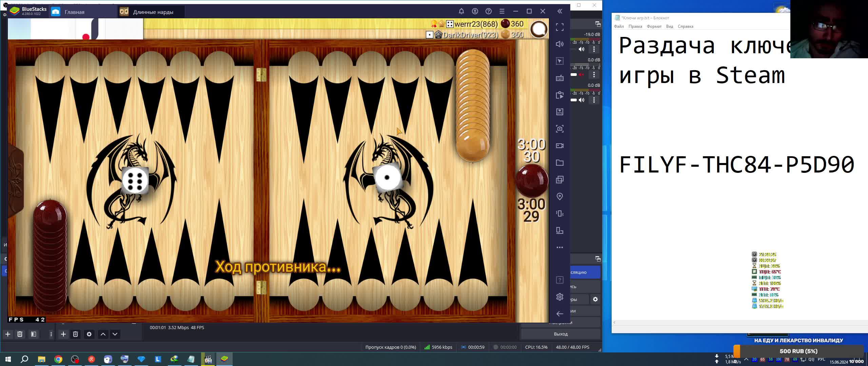
Task: Toggle the third OBS mixer channel speaker
Action: coord(581,100)
